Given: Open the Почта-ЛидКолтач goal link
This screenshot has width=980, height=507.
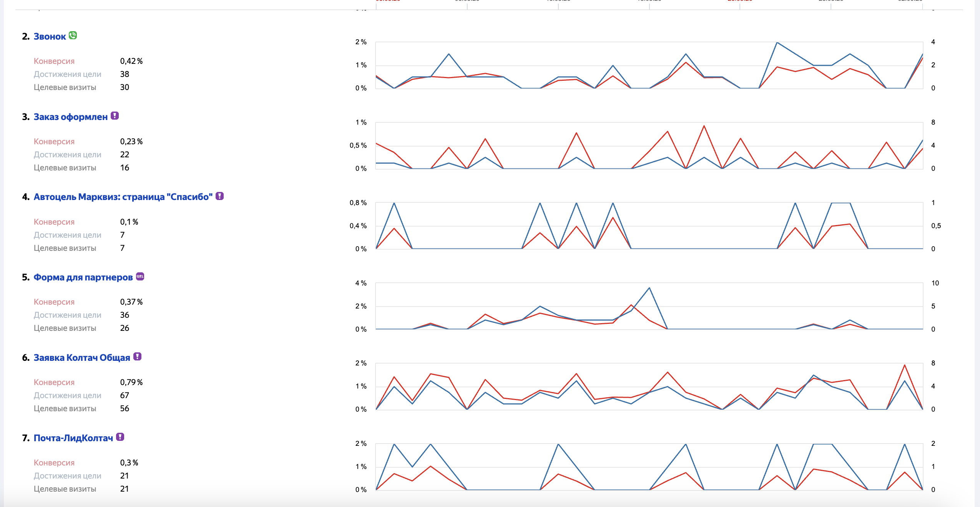Looking at the screenshot, I should coord(73,438).
